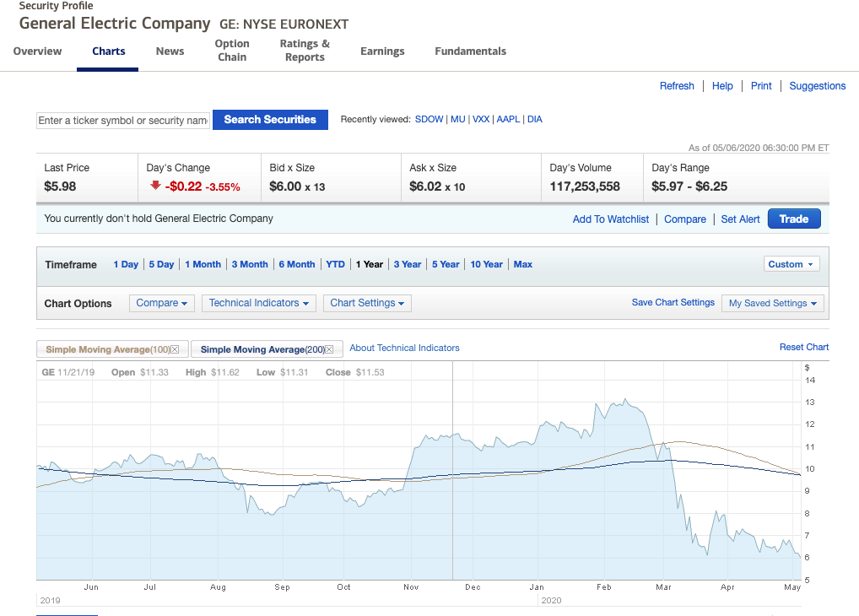Expand the My Saved Settings dropdown
Image resolution: width=859 pixels, height=616 pixels.
point(772,303)
